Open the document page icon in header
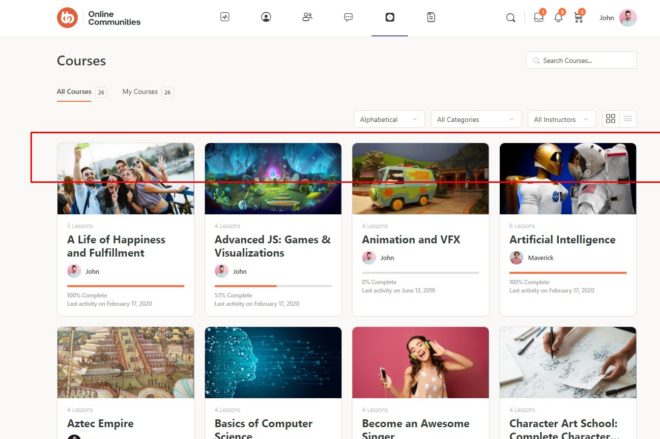The image size is (660, 439). click(431, 17)
